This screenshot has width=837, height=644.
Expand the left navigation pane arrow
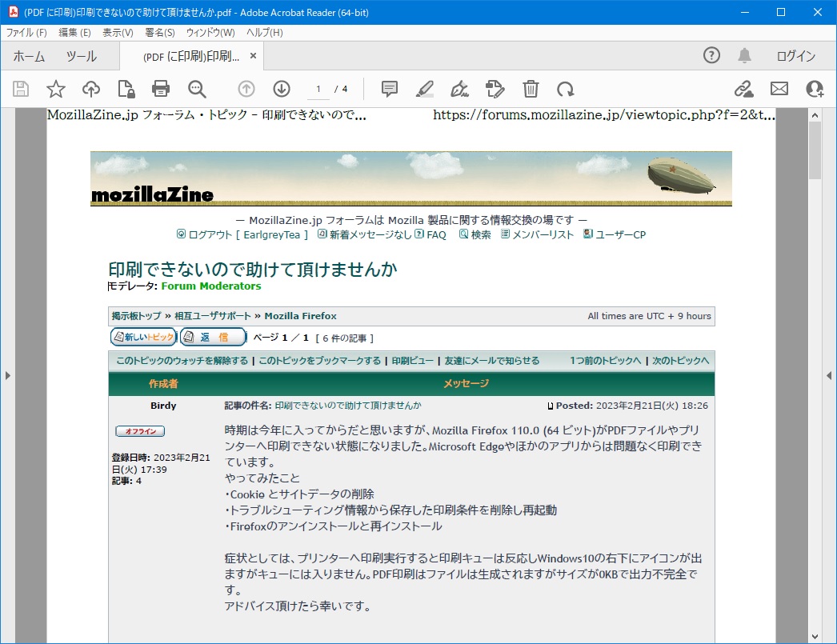coord(7,376)
